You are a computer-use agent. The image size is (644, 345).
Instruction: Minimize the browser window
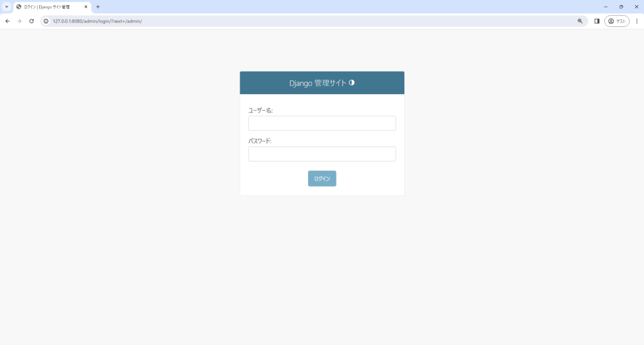click(606, 7)
